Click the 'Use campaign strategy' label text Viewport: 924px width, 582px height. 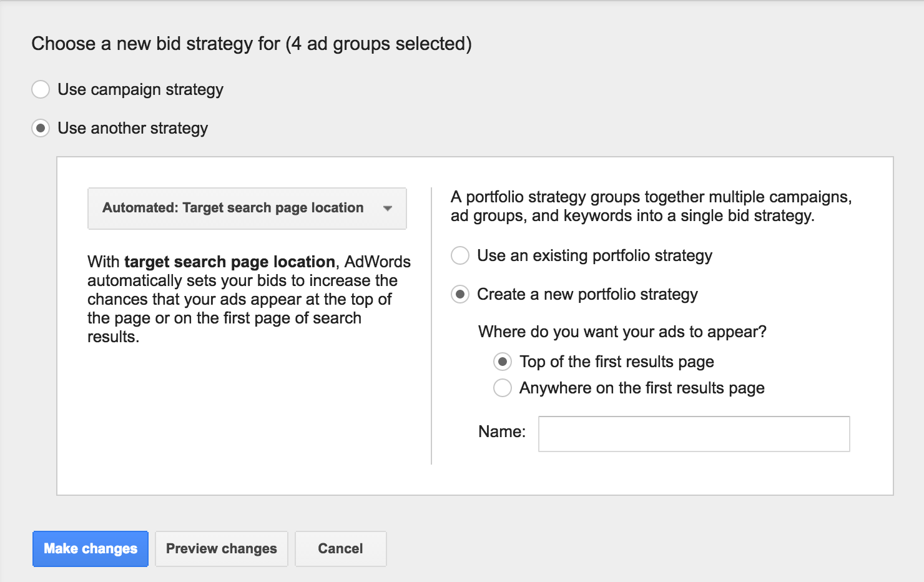[140, 90]
